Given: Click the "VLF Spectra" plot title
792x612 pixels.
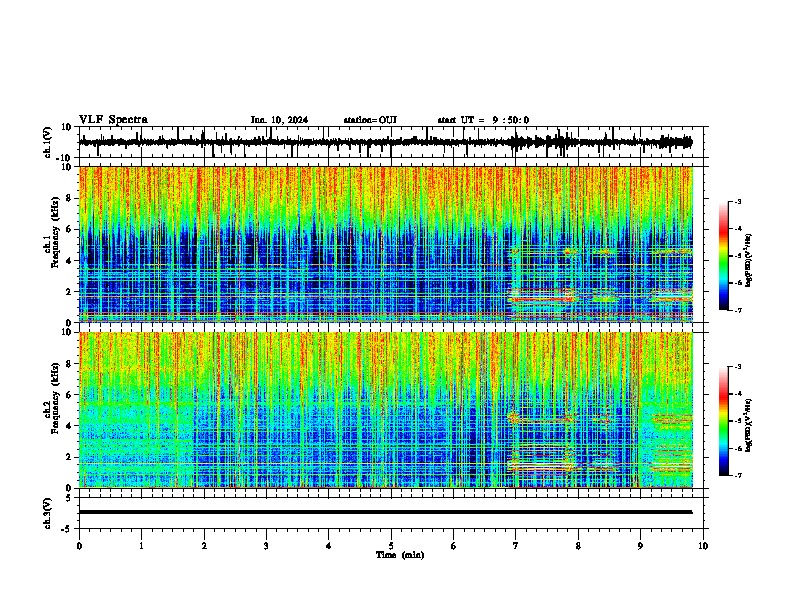Looking at the screenshot, I should pyautogui.click(x=113, y=120).
